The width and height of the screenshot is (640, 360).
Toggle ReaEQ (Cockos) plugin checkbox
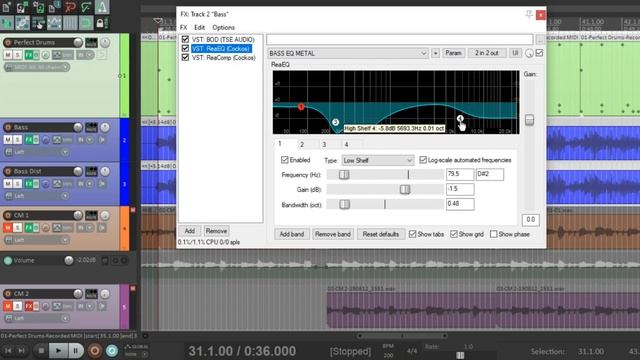point(185,49)
